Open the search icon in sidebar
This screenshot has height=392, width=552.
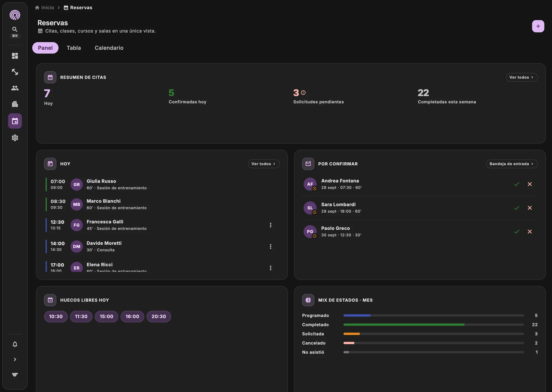click(15, 29)
